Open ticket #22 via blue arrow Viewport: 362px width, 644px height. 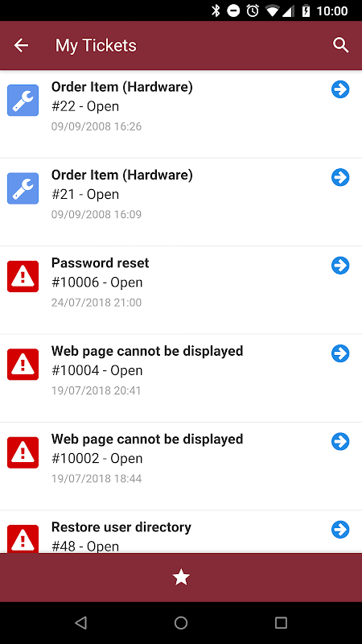click(x=340, y=89)
